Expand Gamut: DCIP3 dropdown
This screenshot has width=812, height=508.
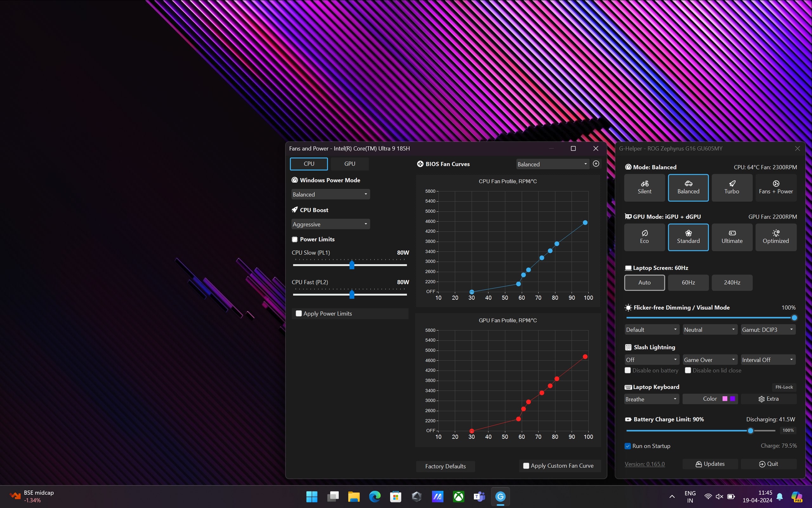tap(768, 330)
